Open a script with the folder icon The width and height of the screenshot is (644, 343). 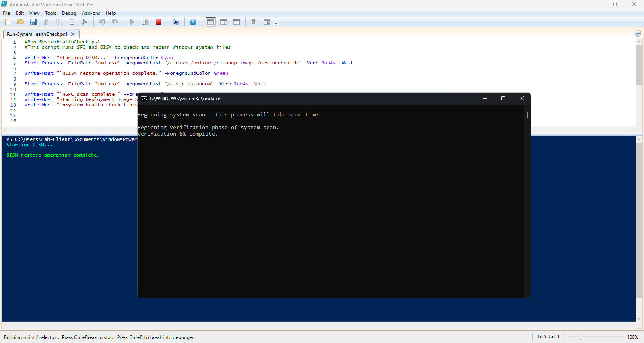21,22
